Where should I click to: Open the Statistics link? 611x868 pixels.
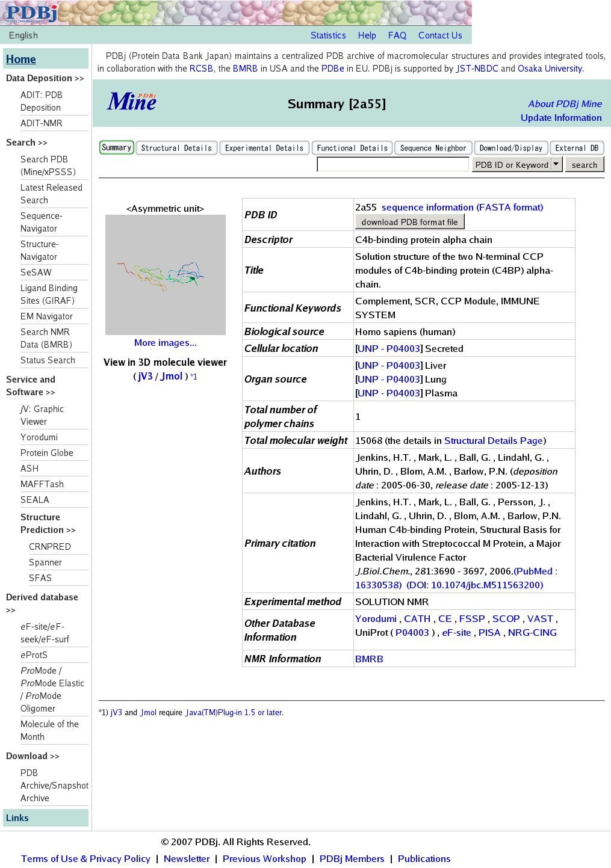[x=328, y=35]
